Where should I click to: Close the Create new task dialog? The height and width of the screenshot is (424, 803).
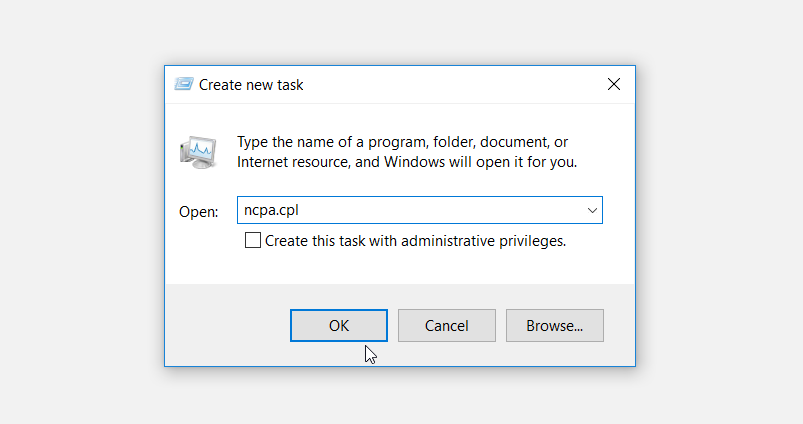coord(614,85)
